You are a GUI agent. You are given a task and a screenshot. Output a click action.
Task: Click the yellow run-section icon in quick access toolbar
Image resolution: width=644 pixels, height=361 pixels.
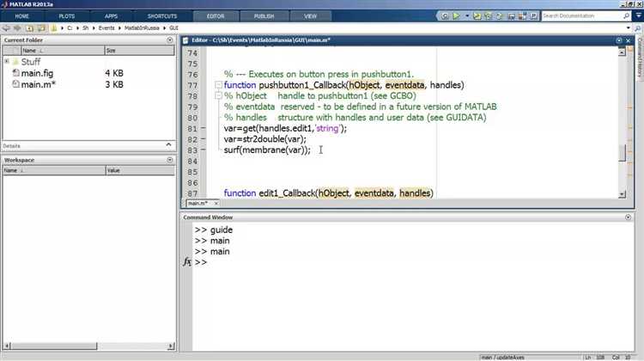pos(477,16)
